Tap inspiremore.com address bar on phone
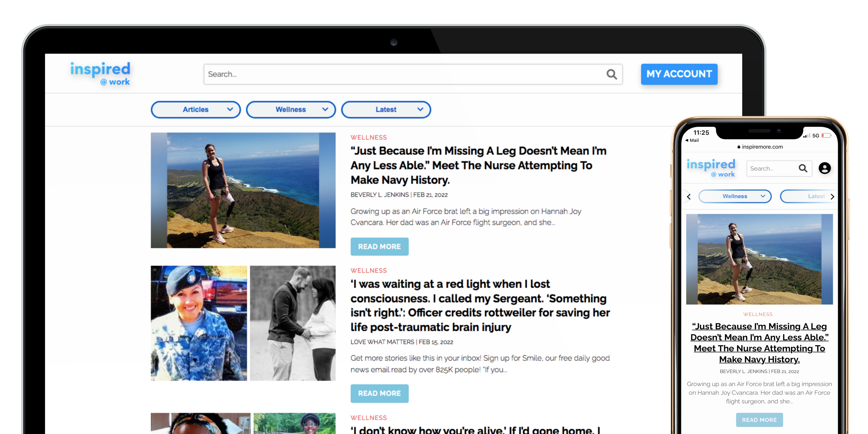 760,147
